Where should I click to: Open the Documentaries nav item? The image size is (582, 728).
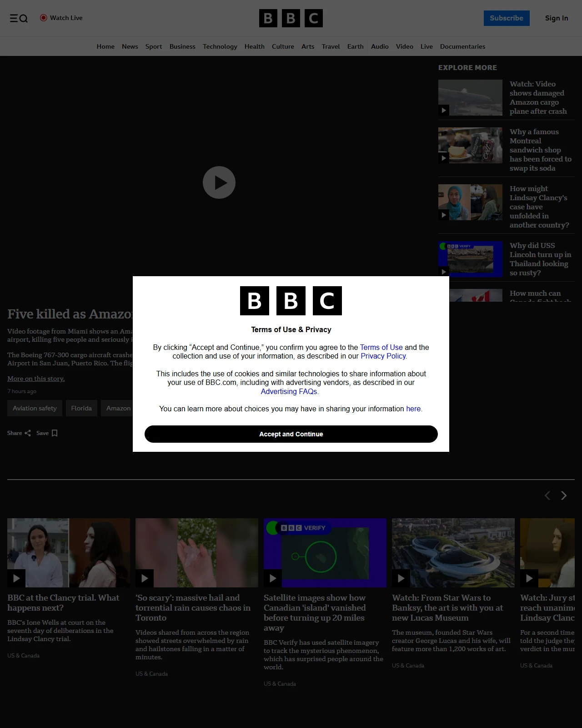tap(462, 46)
